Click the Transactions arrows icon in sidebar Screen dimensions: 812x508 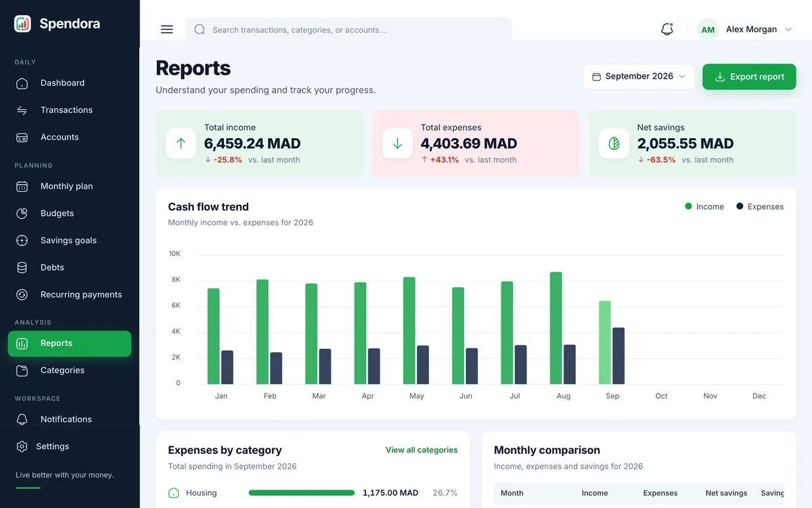pyautogui.click(x=22, y=110)
